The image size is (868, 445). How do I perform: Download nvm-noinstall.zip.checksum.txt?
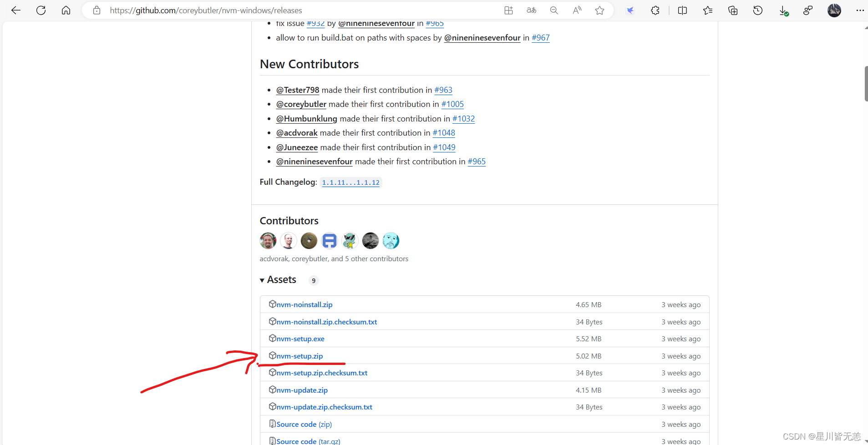pyautogui.click(x=327, y=322)
